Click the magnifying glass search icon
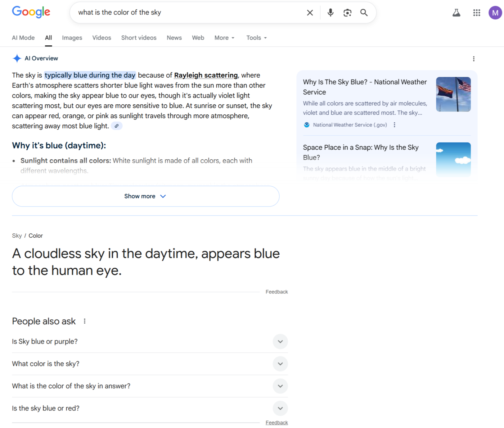The image size is (504, 428). click(x=364, y=13)
